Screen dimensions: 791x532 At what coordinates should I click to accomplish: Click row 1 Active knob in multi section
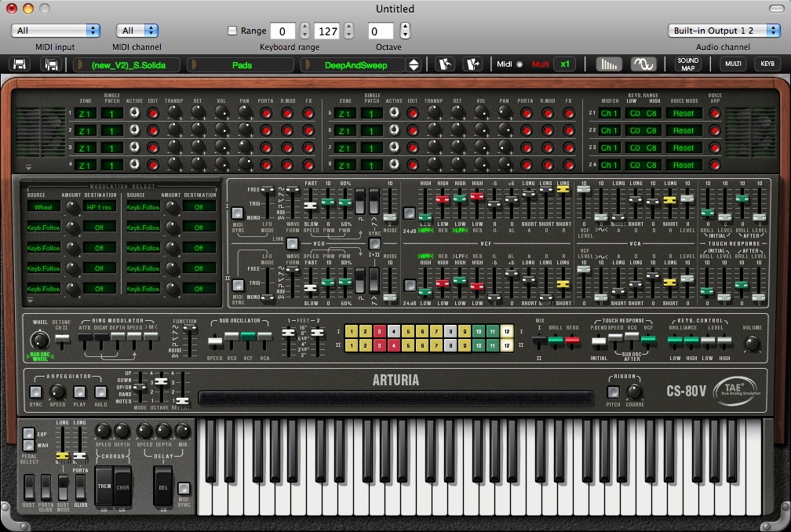134,113
